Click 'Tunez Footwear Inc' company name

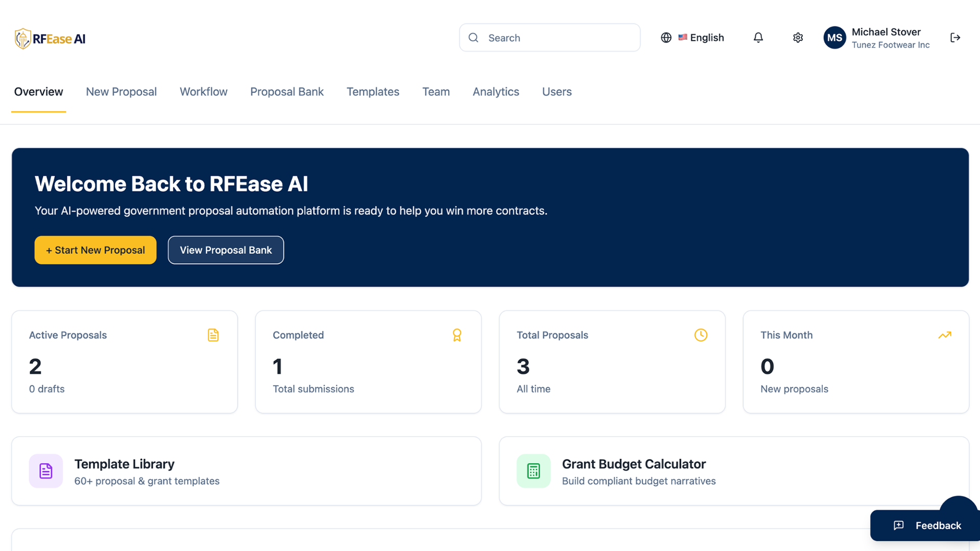(891, 45)
